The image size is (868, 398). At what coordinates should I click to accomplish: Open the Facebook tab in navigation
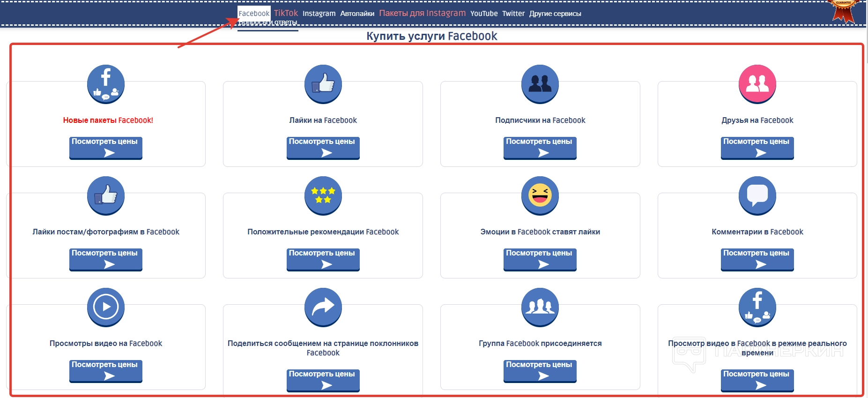(254, 14)
